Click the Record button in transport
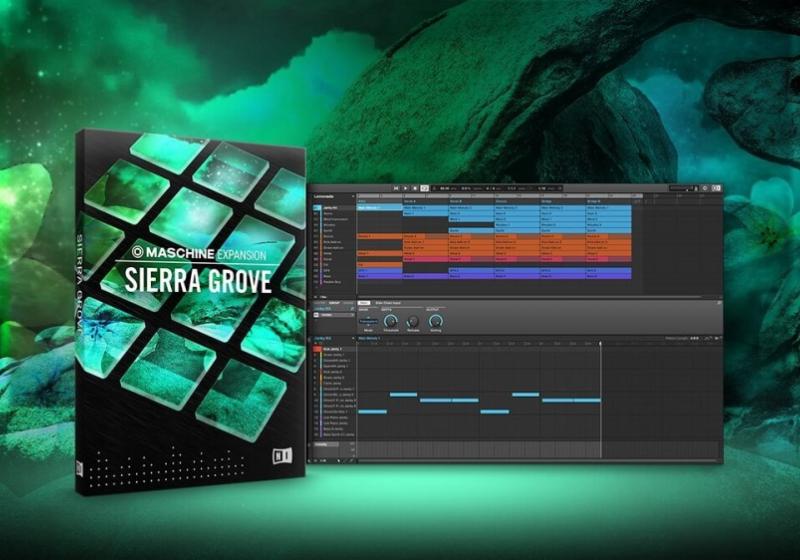The height and width of the screenshot is (560, 800). (x=415, y=187)
